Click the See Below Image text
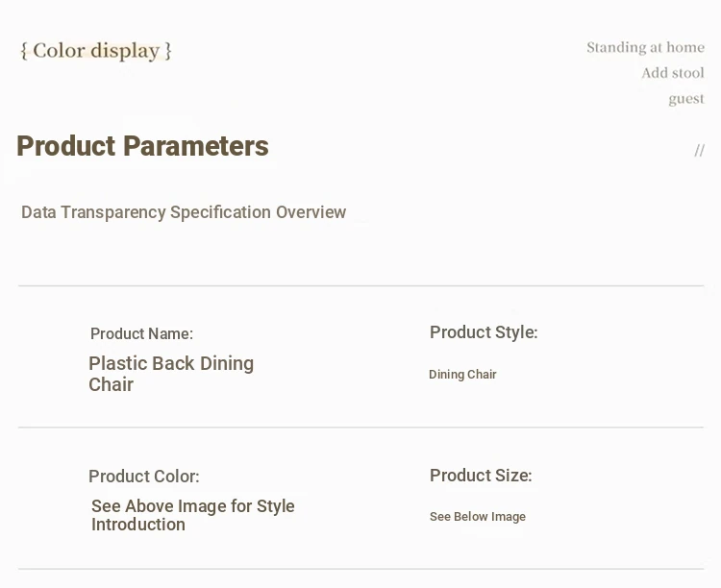721x588 pixels. coord(478,517)
